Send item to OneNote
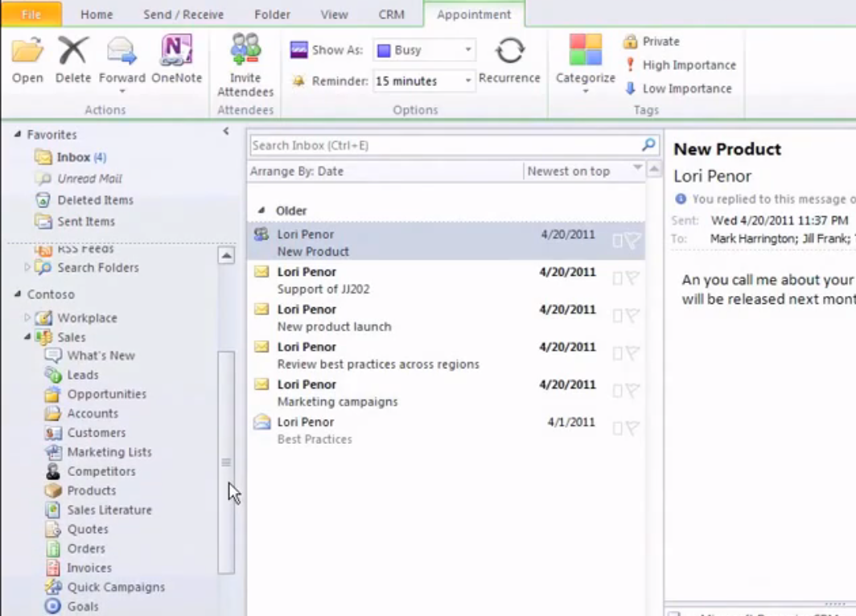Viewport: 856px width, 616px height. click(x=177, y=58)
